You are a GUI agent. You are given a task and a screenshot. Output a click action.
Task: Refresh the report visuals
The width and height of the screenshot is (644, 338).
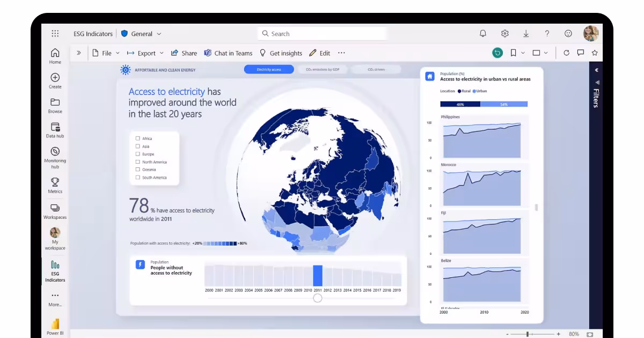pyautogui.click(x=566, y=53)
